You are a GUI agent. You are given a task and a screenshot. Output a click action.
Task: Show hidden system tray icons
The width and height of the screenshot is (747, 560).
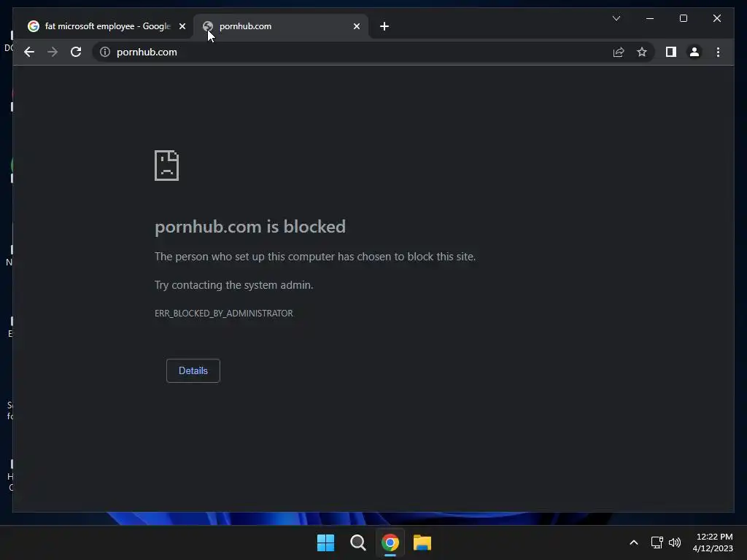coord(634,542)
